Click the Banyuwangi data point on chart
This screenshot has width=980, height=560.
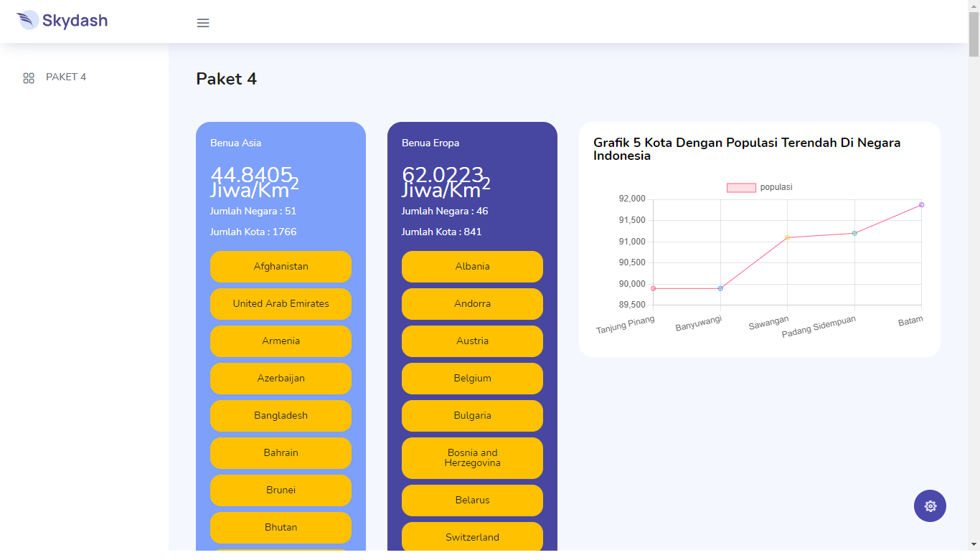(720, 288)
